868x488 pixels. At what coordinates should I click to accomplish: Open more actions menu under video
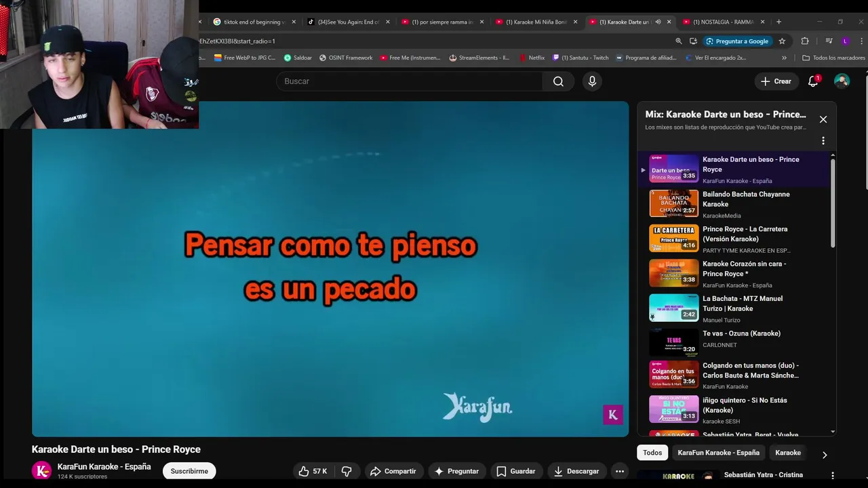pyautogui.click(x=619, y=471)
